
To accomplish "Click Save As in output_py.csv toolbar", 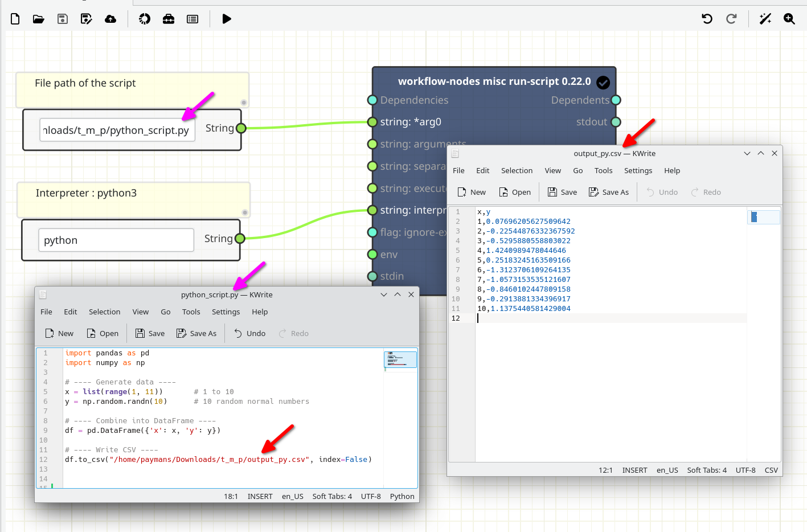I will pyautogui.click(x=609, y=192).
